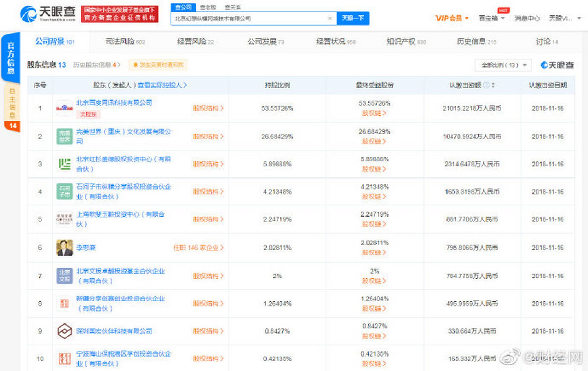Open 股权链 for the 2.02811% row
This screenshot has height=371, width=588.
pyautogui.click(x=374, y=253)
